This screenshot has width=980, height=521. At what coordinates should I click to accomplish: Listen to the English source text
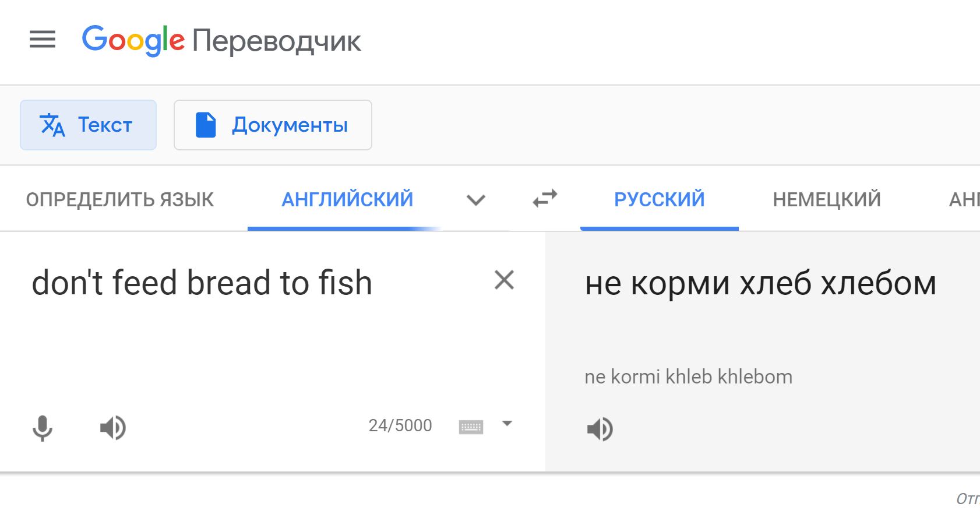[x=112, y=428]
